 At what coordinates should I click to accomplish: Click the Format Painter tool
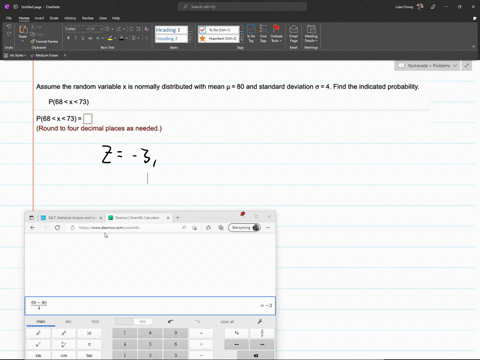(44, 41)
